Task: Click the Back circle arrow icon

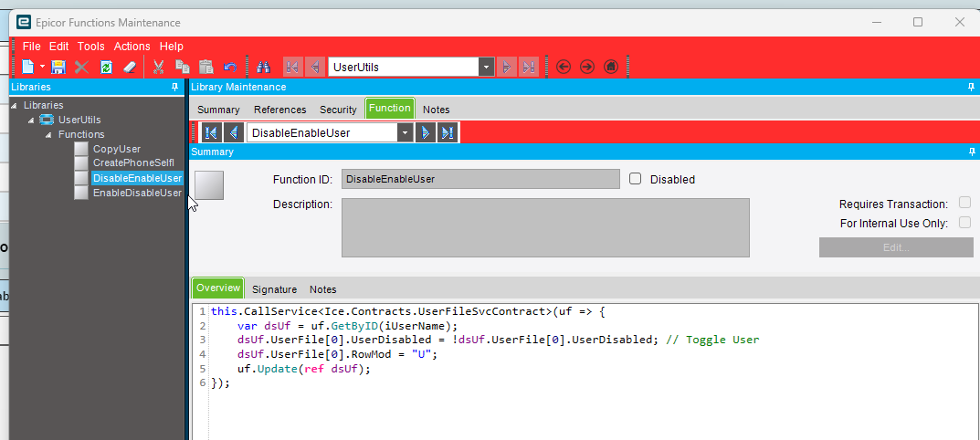Action: [564, 67]
